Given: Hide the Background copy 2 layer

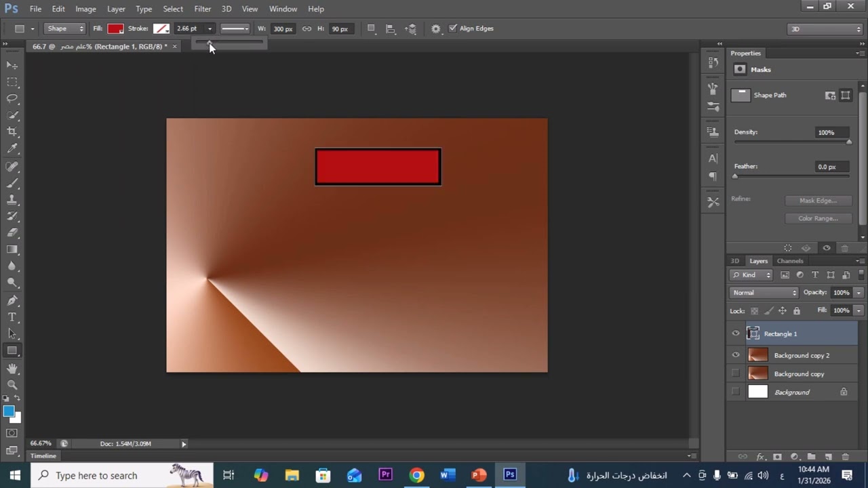Looking at the screenshot, I should (x=736, y=355).
